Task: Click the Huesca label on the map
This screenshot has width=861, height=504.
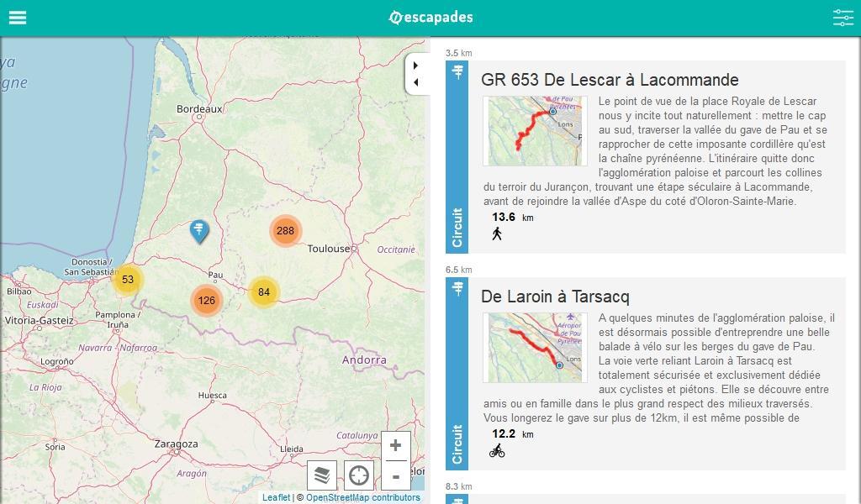Action: point(212,395)
